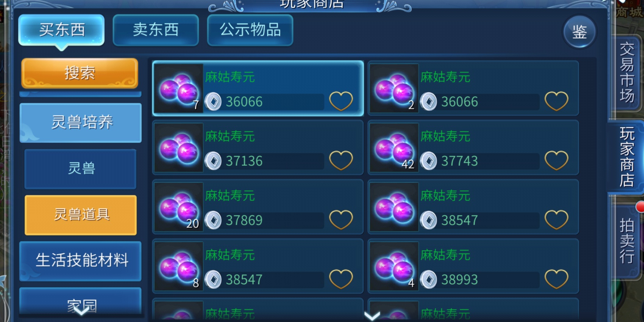Open the 公示物品 tab
The width and height of the screenshot is (644, 322).
coord(250,30)
